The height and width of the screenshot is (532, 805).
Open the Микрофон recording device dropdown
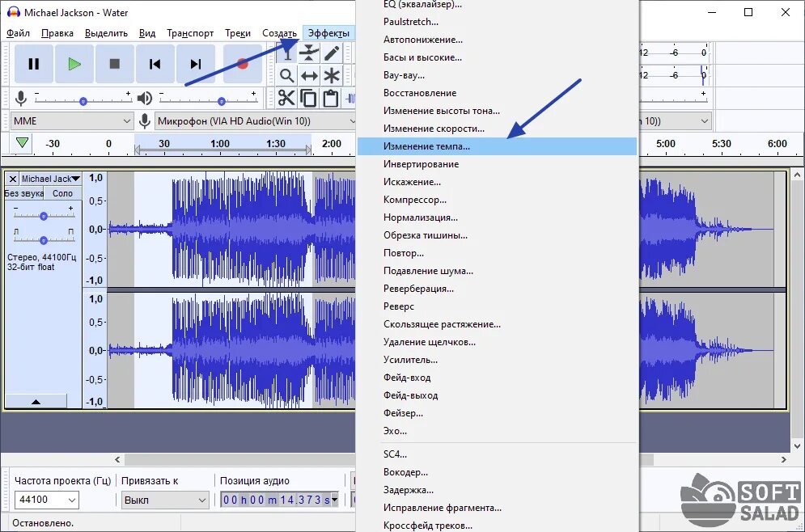[255, 121]
